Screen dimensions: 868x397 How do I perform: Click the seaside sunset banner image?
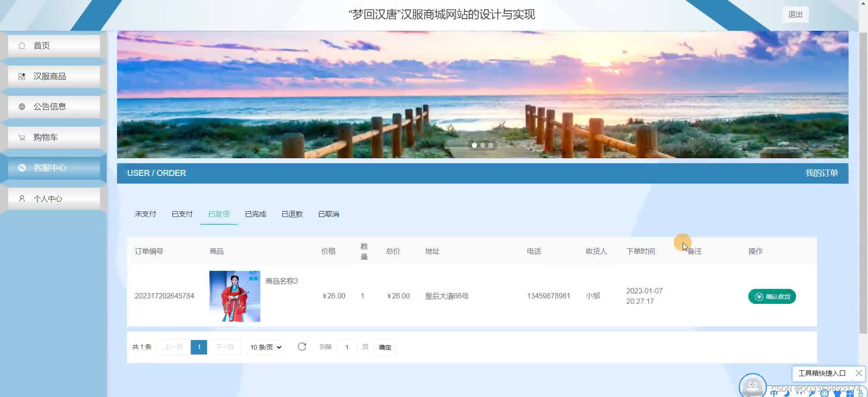pos(482,94)
